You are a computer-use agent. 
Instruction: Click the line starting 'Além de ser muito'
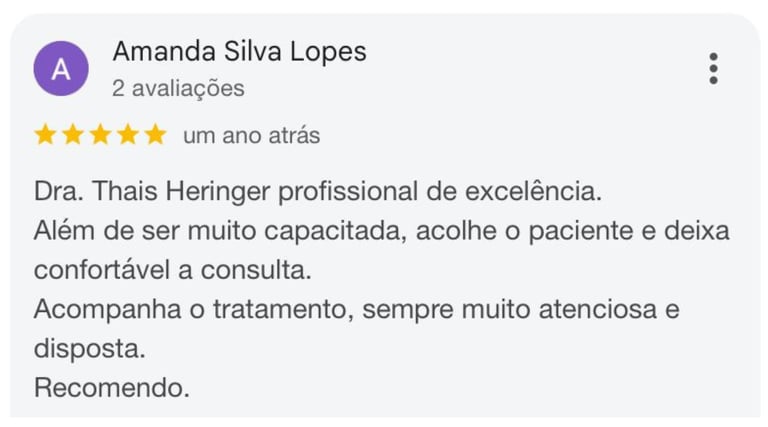[x=381, y=231]
